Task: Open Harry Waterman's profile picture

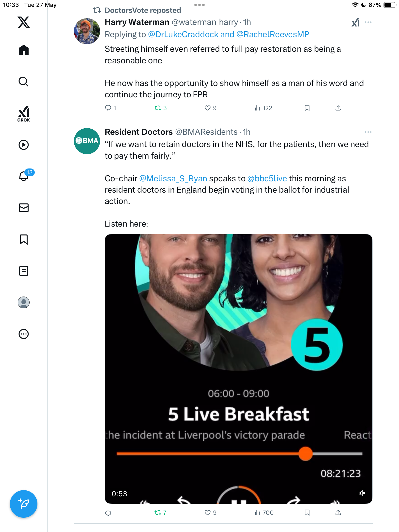Action: (87, 31)
